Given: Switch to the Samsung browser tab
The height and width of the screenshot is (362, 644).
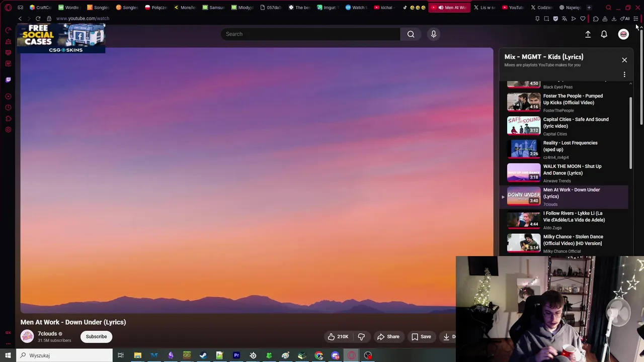Looking at the screenshot, I should [x=213, y=8].
